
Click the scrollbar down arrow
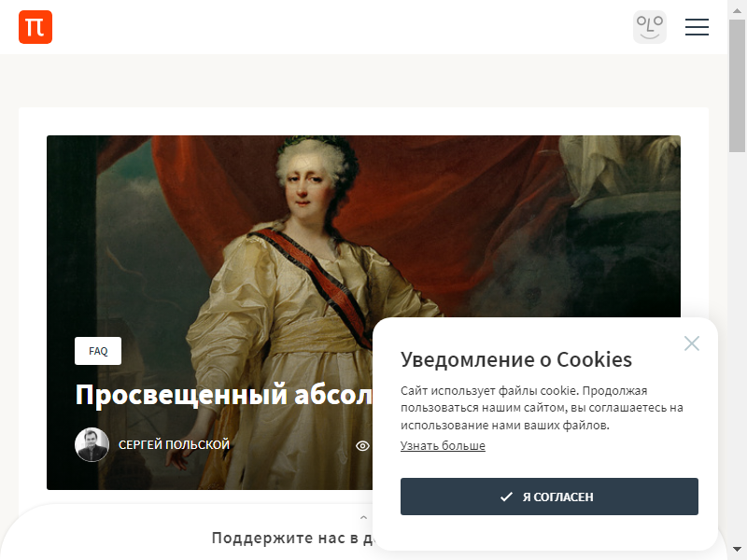point(737,550)
